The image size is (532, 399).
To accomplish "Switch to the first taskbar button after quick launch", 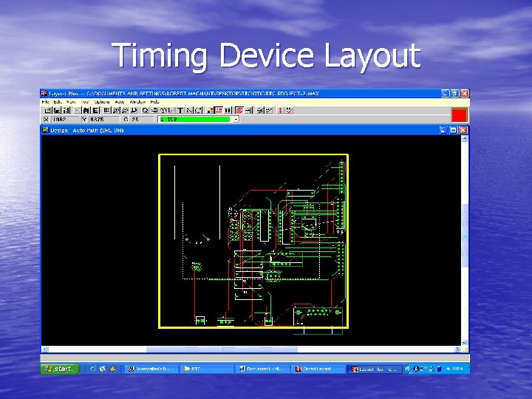I will [152, 369].
